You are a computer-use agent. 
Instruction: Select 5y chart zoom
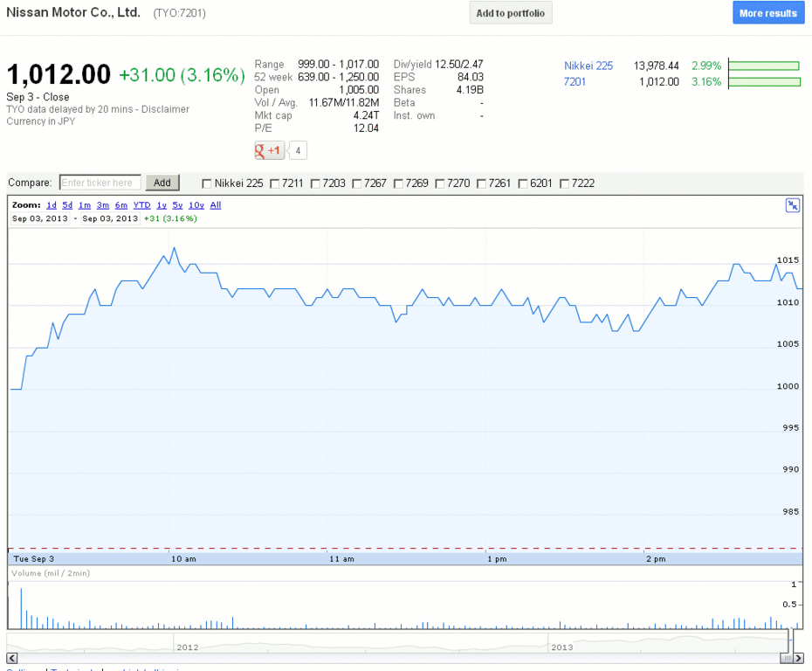coord(177,205)
